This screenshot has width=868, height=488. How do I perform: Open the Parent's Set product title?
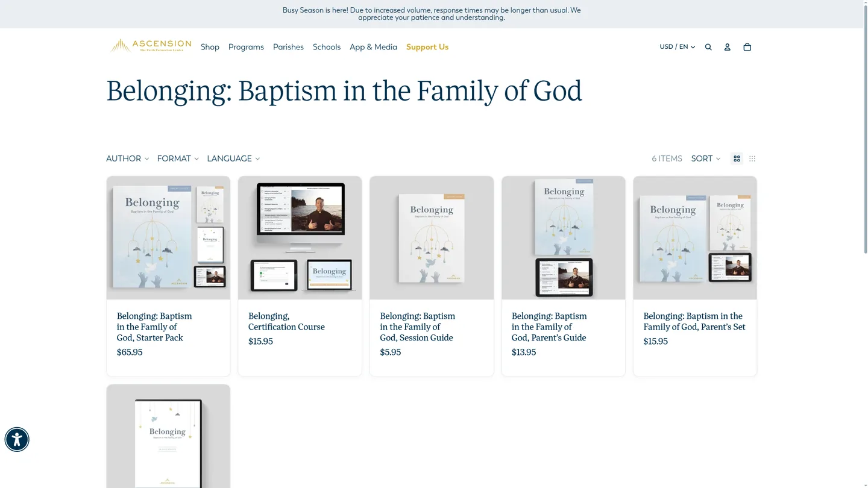pyautogui.click(x=694, y=321)
